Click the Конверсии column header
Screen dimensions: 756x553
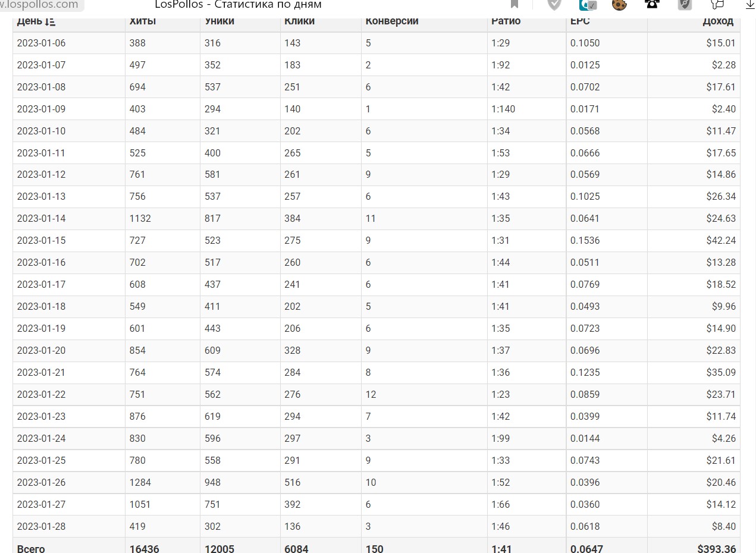coord(392,21)
